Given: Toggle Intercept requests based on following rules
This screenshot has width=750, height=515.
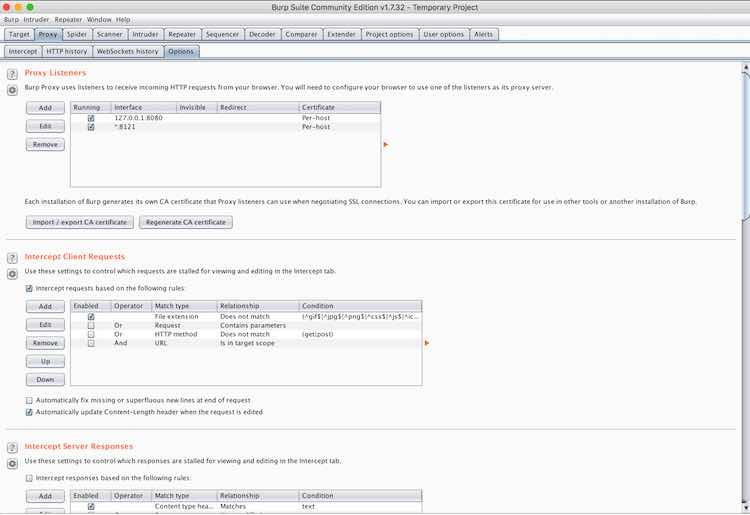Looking at the screenshot, I should [29, 288].
